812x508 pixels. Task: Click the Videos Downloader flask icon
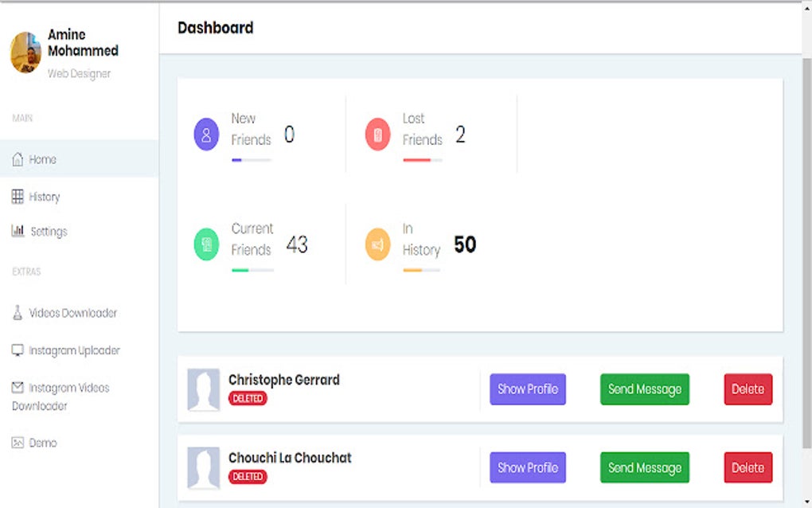[18, 312]
